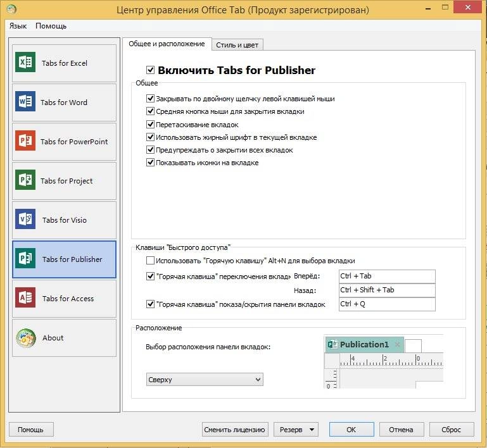Viewport: 487px width, 448px height.
Task: Toggle tab switching hotkey checkbox
Action: (x=150, y=276)
